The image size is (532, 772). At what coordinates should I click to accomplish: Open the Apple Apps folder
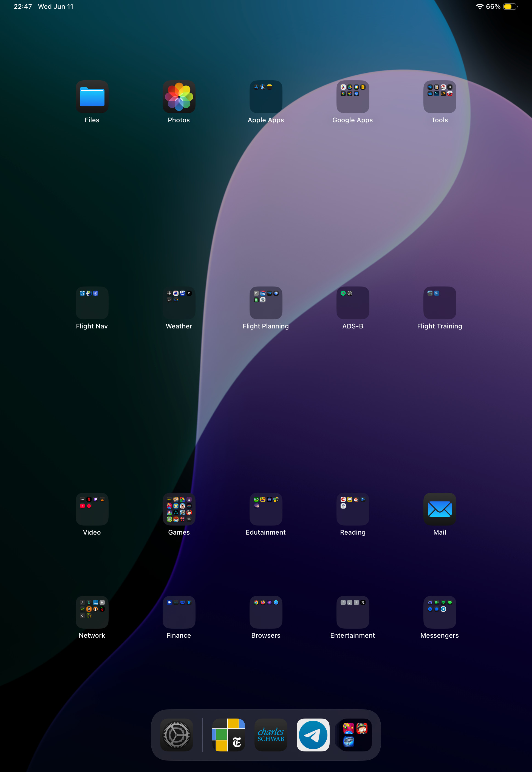(x=266, y=96)
